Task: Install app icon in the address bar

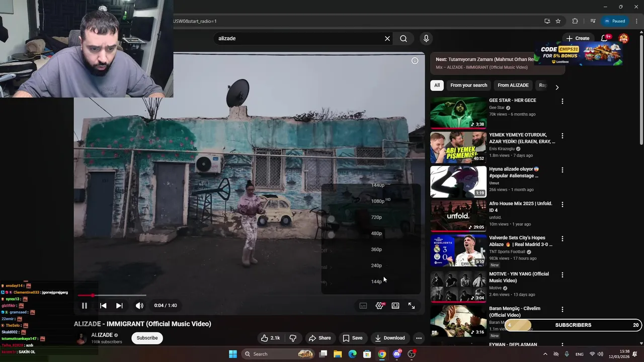Action: 547,21
